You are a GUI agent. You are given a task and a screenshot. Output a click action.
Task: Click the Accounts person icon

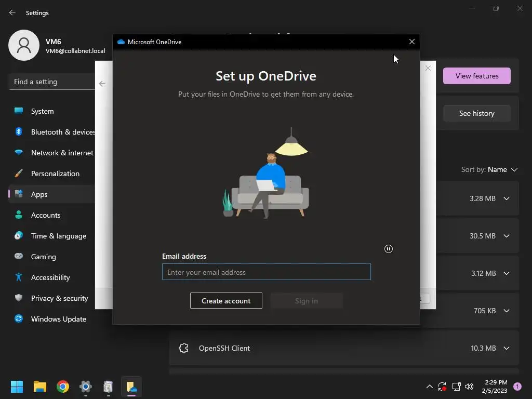[x=19, y=215]
